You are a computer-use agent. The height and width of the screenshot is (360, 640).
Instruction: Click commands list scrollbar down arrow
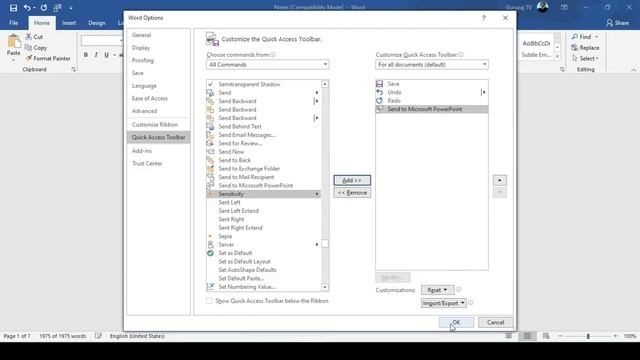325,287
